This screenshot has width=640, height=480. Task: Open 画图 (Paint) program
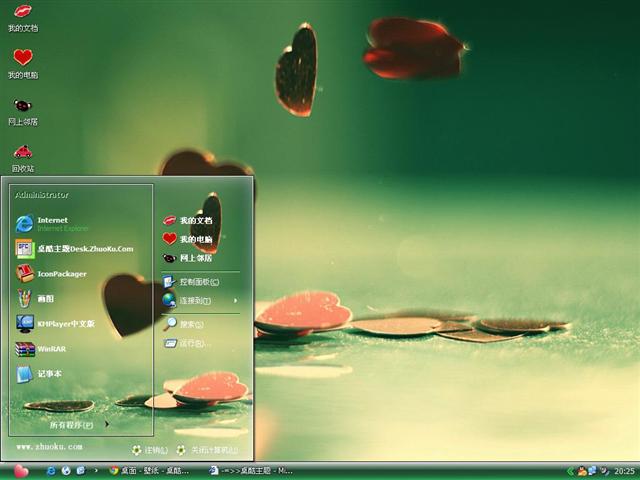[45, 299]
